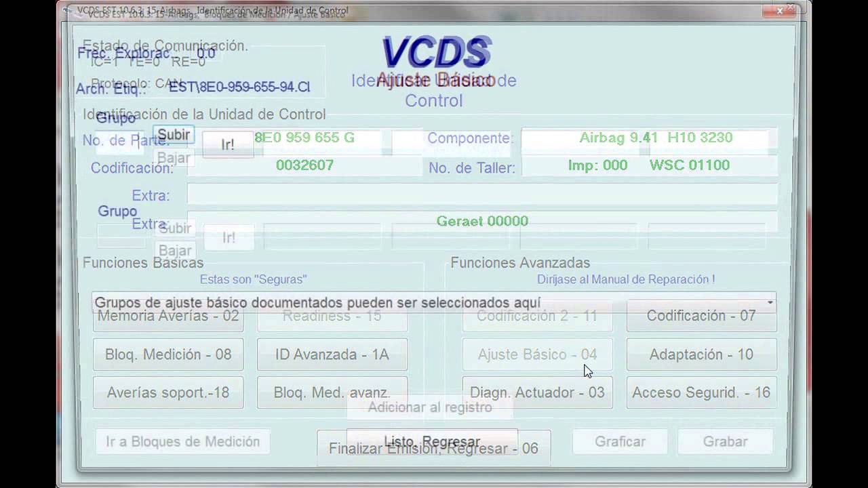Click Bloq. Med. avanz. button
Screen dimensions: 868x488
pyautogui.click(x=332, y=392)
